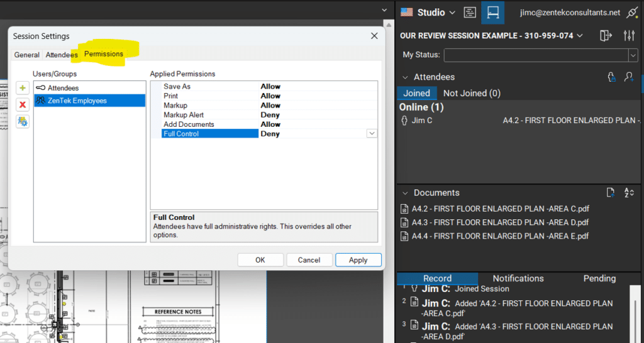The image size is (644, 343).
Task: Click the Studio Sessions icon
Action: pyautogui.click(x=493, y=13)
